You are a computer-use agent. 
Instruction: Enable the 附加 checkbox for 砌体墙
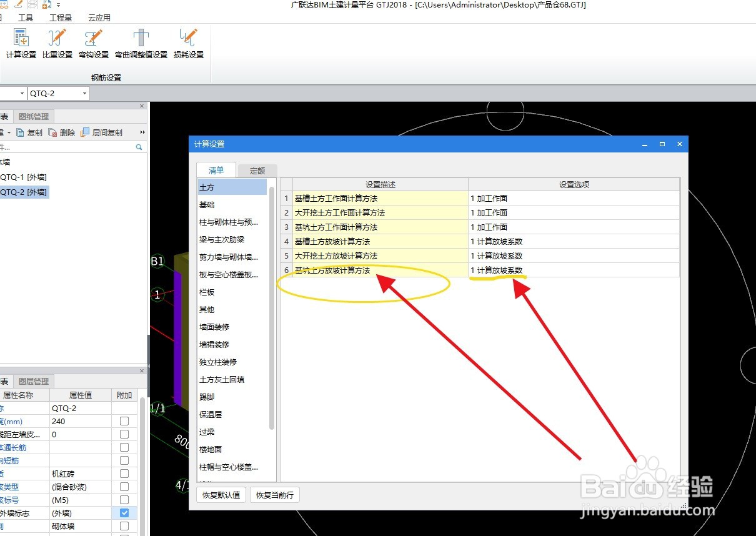123,525
